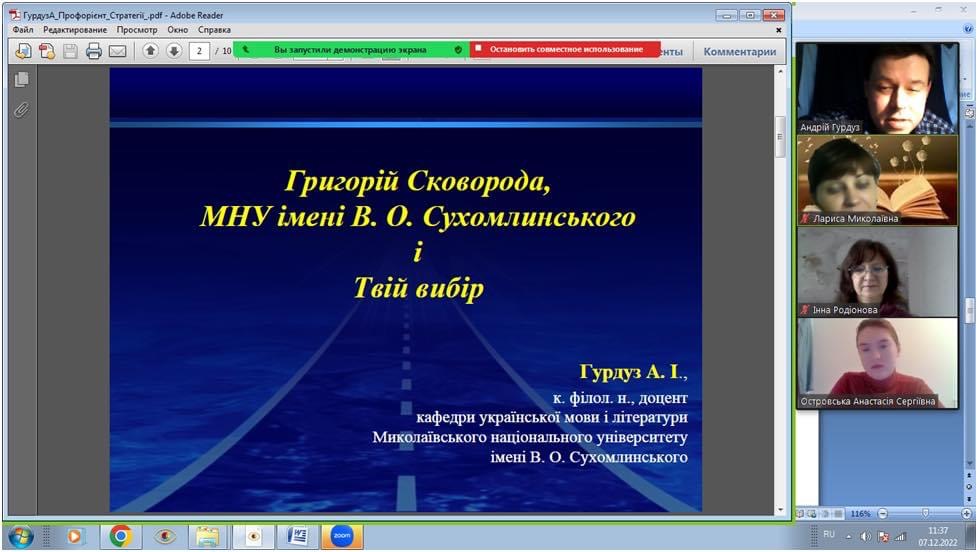The height and width of the screenshot is (552, 978).
Task: Select Островська Анастасія Сергіївна video thumbnail
Action: pyautogui.click(x=877, y=363)
